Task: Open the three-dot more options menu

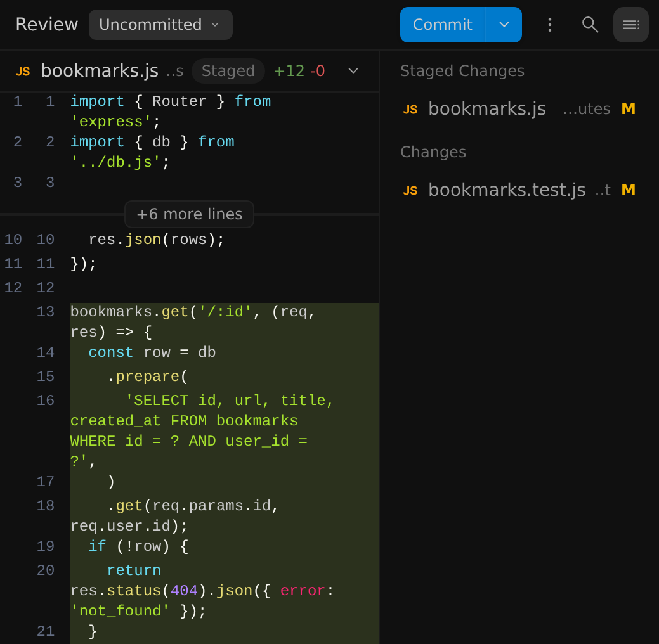Action: click(x=550, y=25)
